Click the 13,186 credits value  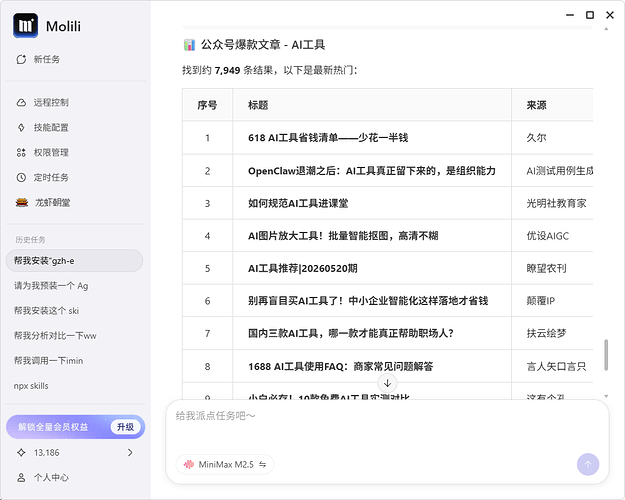(x=47, y=453)
